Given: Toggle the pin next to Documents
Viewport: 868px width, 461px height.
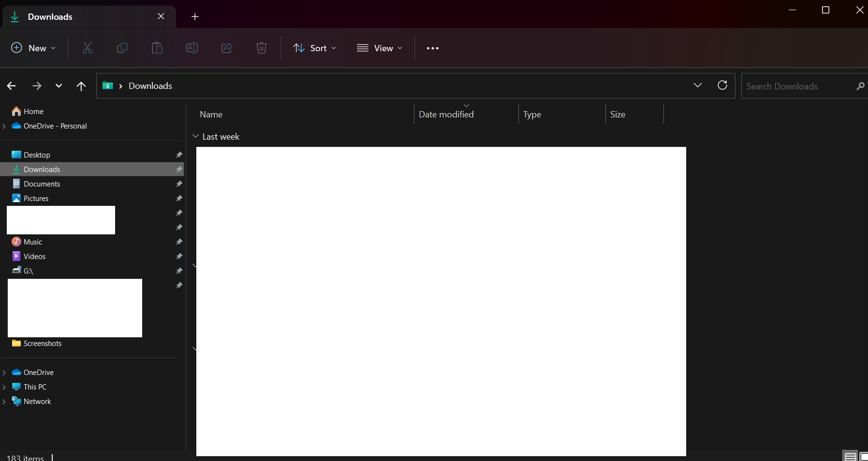Looking at the screenshot, I should [179, 184].
